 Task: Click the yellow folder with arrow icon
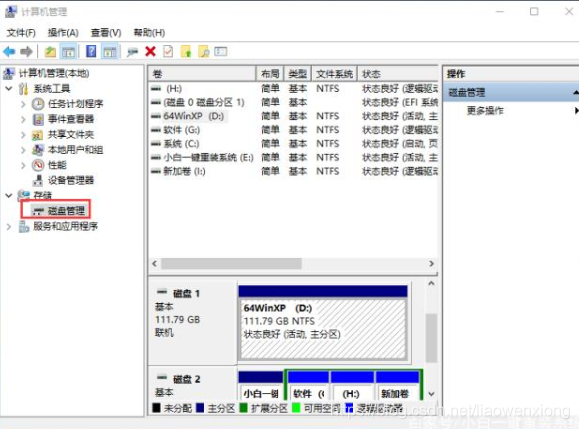186,51
